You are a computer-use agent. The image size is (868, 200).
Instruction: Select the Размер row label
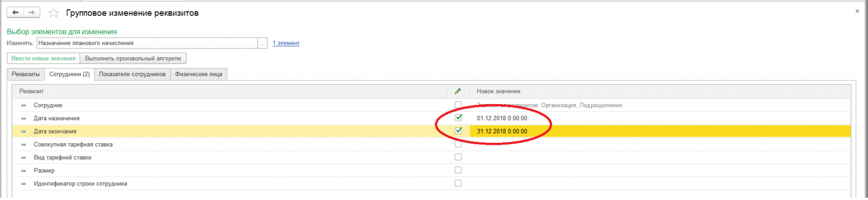44,171
